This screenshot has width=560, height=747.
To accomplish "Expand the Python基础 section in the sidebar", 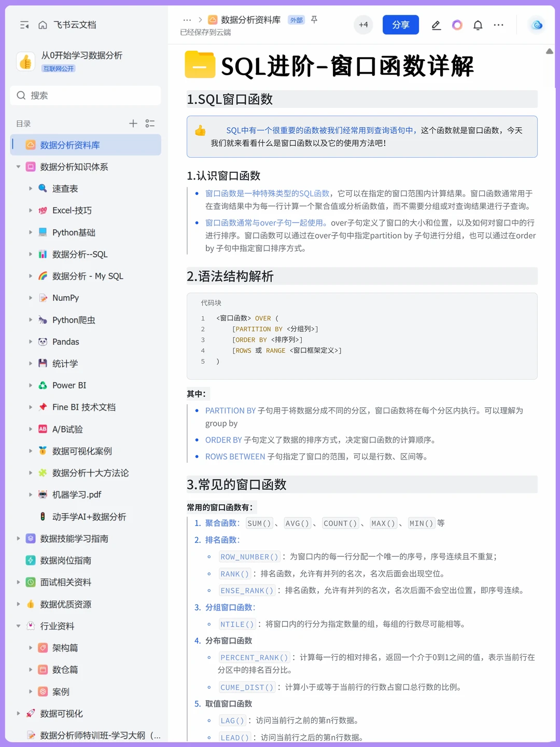I will coord(31,232).
